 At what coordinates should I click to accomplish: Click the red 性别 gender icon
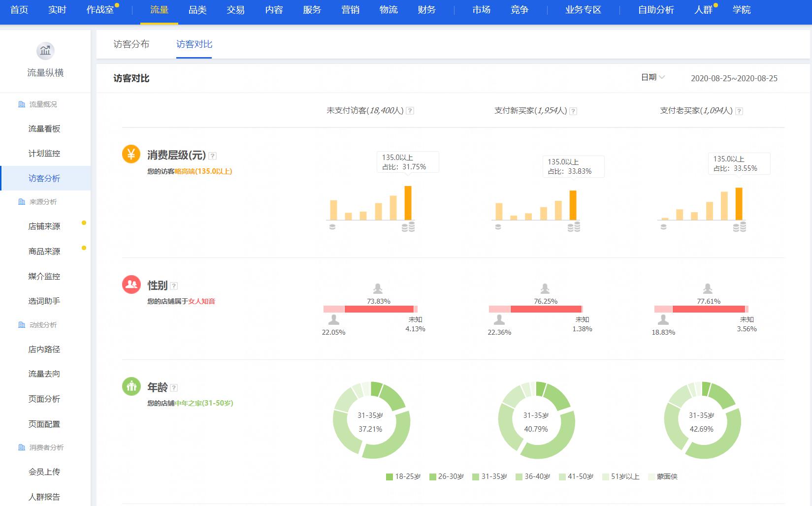(131, 285)
